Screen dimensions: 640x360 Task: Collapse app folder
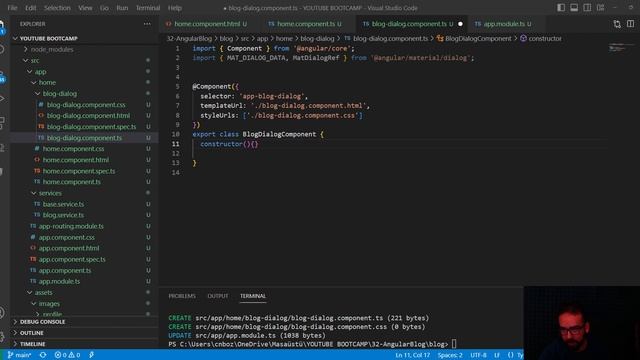pos(40,71)
